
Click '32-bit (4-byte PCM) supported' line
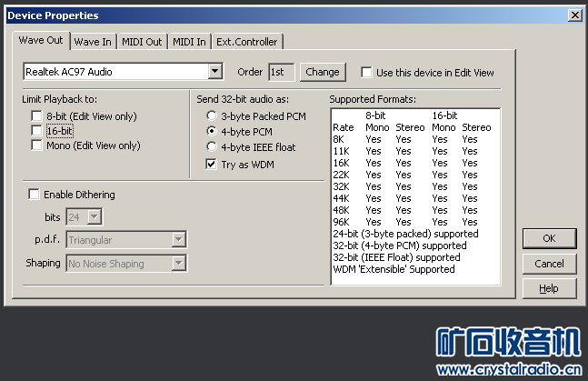(400, 246)
